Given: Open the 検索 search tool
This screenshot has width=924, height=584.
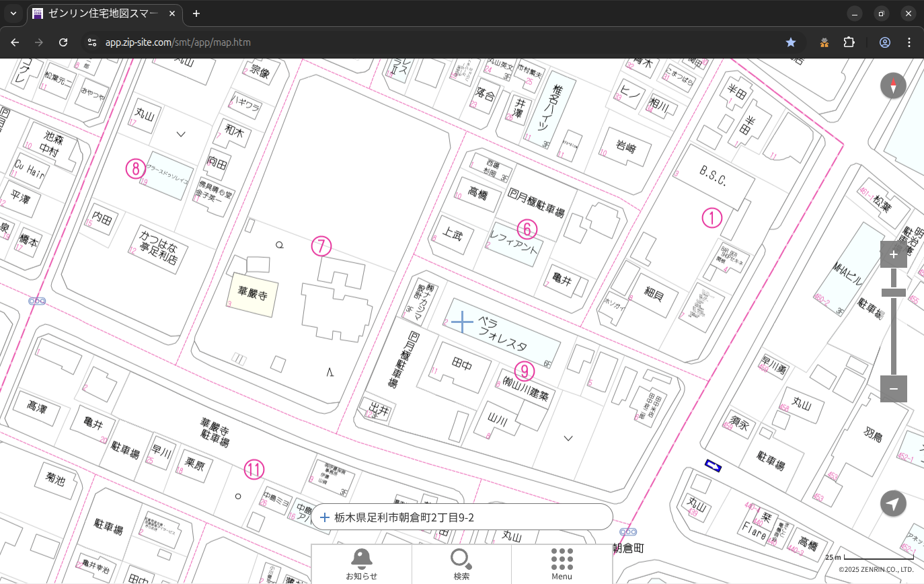Looking at the screenshot, I should 461,564.
